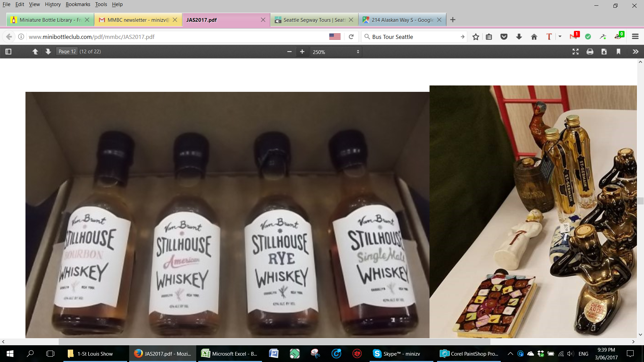644x362 pixels.
Task: Click the horizontal scrollbar thumb
Action: click(x=274, y=342)
